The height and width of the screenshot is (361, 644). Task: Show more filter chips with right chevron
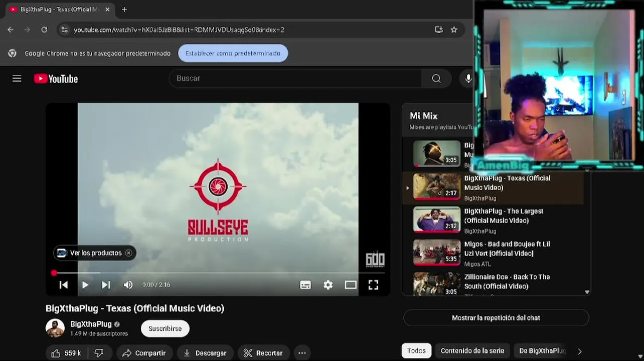(580, 351)
